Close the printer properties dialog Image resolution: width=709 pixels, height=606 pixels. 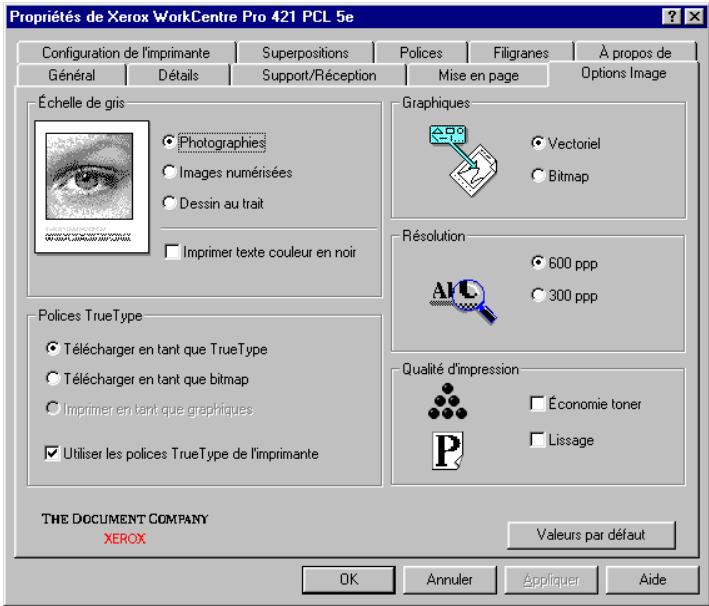[694, 17]
